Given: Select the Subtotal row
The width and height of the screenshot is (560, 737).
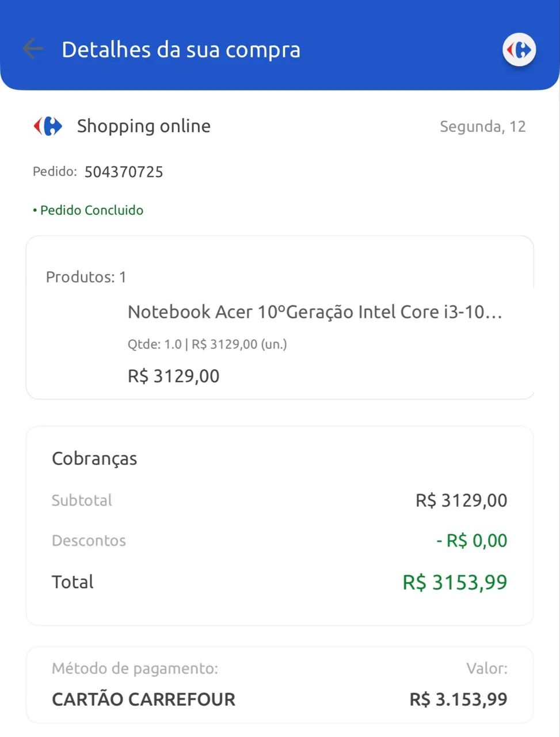Looking at the screenshot, I should [x=82, y=500].
